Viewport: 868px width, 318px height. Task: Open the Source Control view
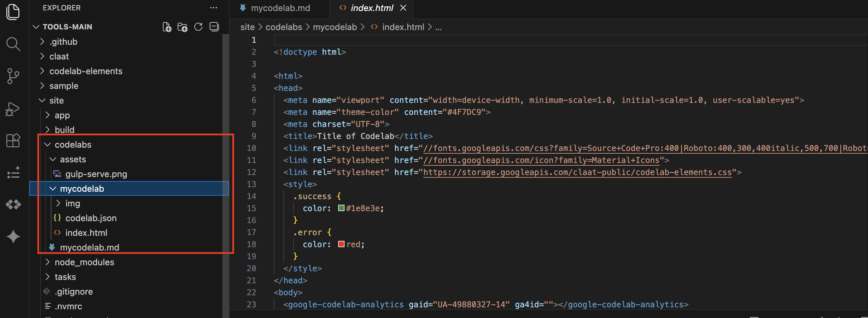tap(13, 76)
